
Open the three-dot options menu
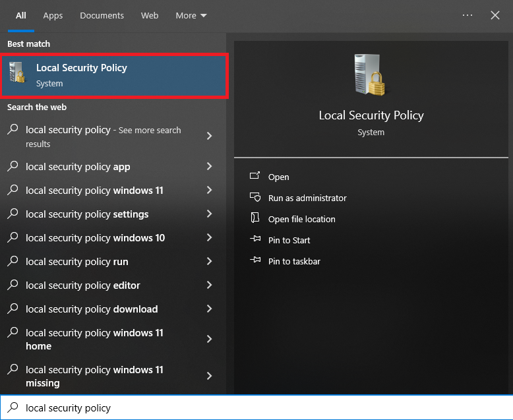coord(468,15)
